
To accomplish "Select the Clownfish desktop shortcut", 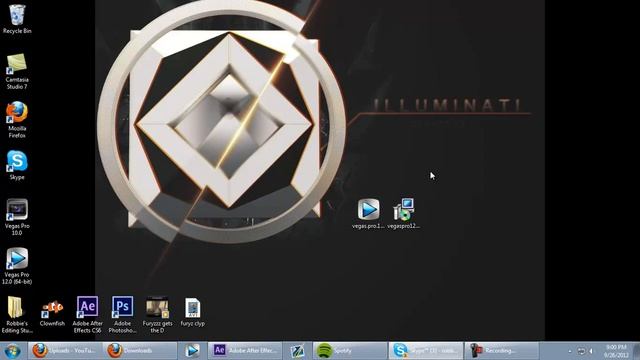I will [x=52, y=313].
